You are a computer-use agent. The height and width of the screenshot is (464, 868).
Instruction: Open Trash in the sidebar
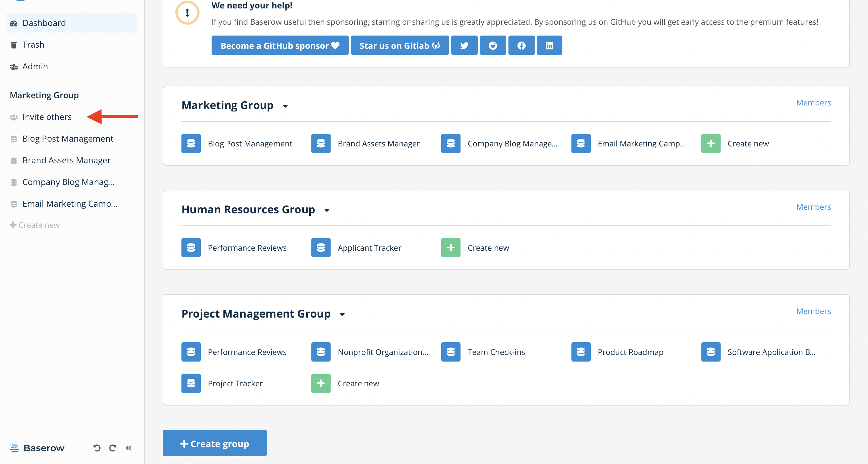(x=33, y=45)
